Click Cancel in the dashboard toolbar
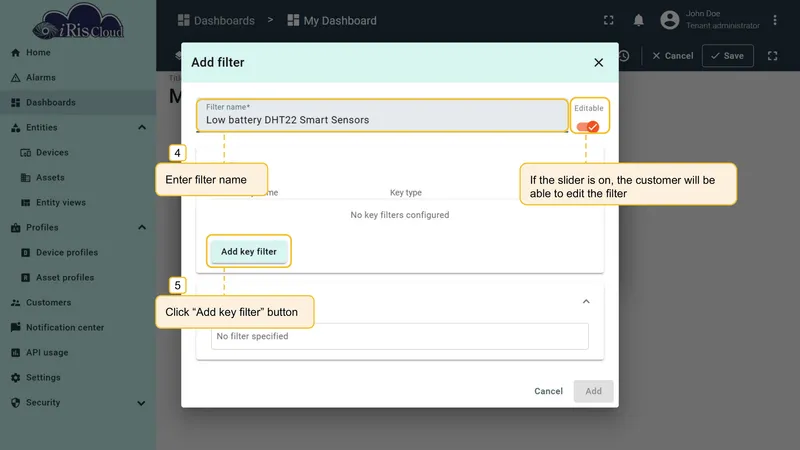The width and height of the screenshot is (800, 450). coord(672,56)
